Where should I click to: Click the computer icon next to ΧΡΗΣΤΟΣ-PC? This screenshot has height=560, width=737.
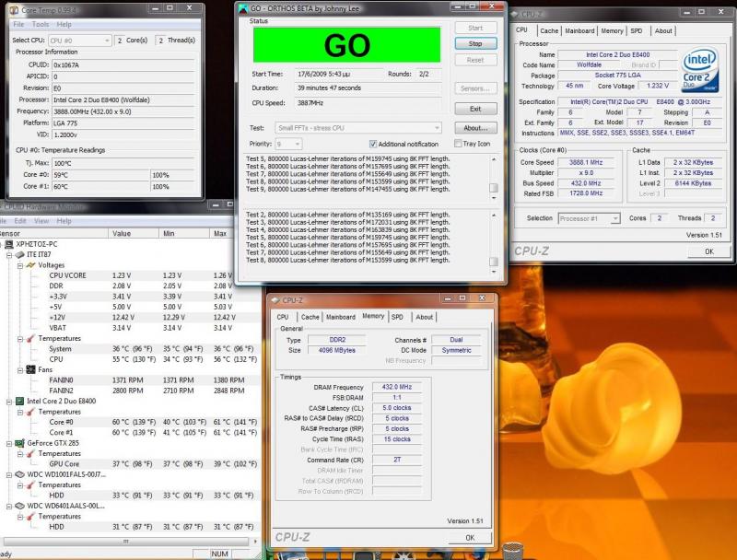[x=9, y=244]
